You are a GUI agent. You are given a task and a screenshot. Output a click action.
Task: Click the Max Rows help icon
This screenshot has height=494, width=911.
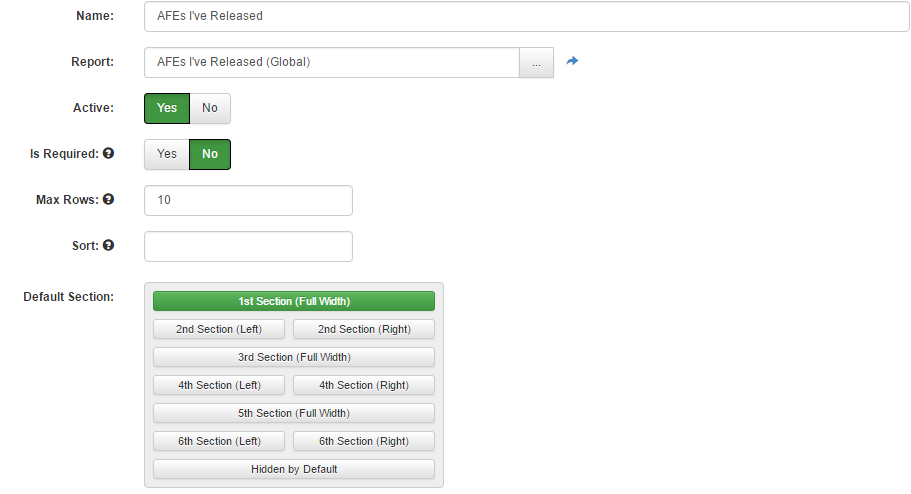click(x=108, y=200)
